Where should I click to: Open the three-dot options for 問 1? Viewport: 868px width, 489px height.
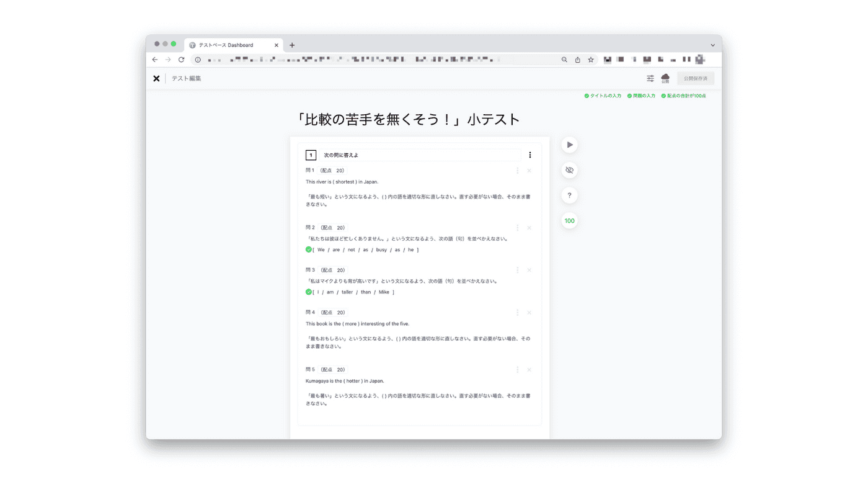[517, 171]
